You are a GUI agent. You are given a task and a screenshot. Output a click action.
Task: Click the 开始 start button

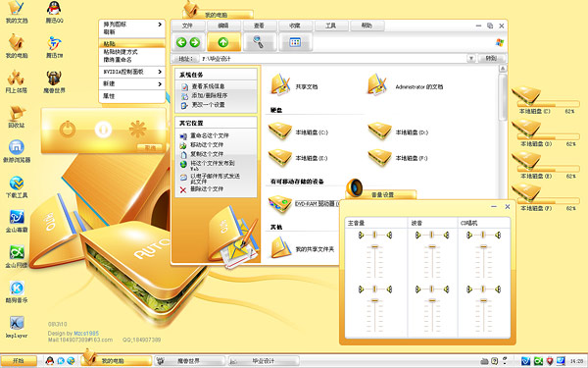tap(19, 361)
